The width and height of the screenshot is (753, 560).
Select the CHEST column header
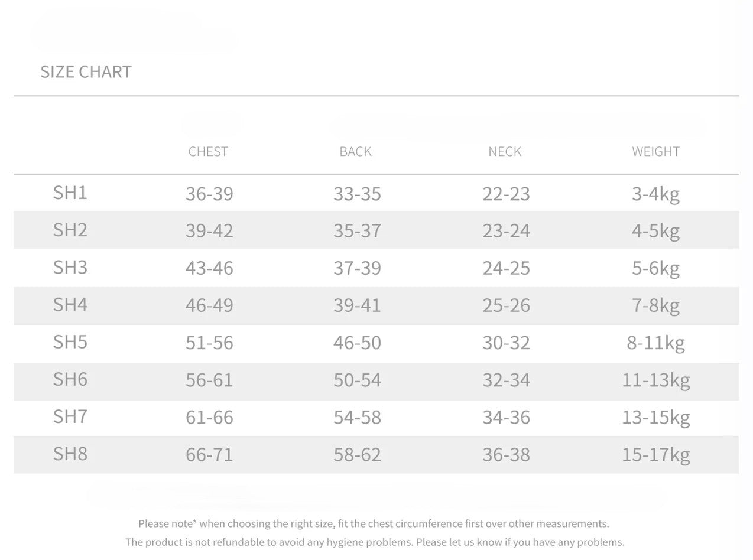[x=208, y=151]
